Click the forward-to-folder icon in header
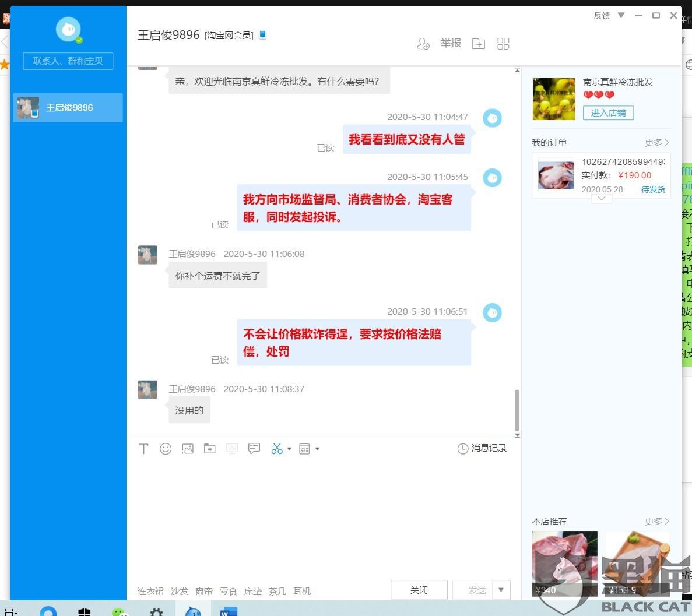692x616 pixels. pos(479,44)
